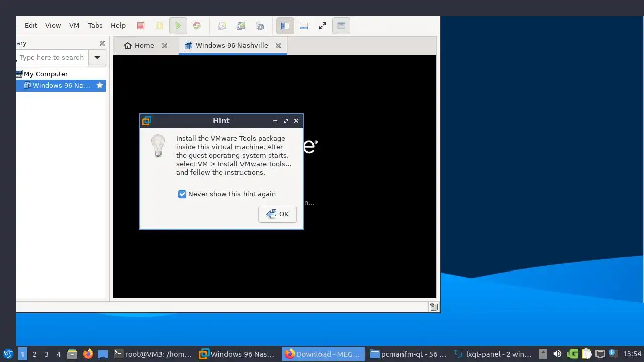
Task: Click the show desktop panel icon
Action: pyautogui.click(x=103, y=354)
